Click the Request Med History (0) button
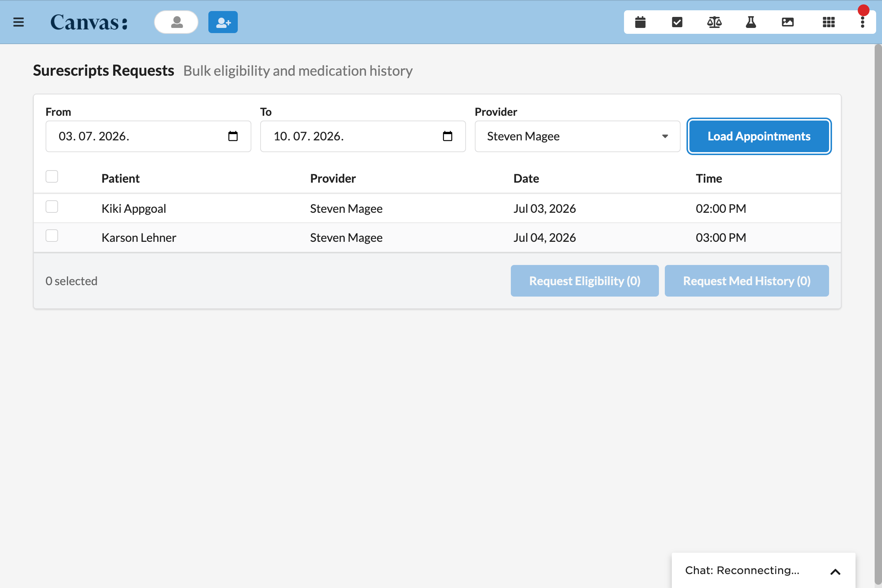The height and width of the screenshot is (588, 882). (747, 281)
